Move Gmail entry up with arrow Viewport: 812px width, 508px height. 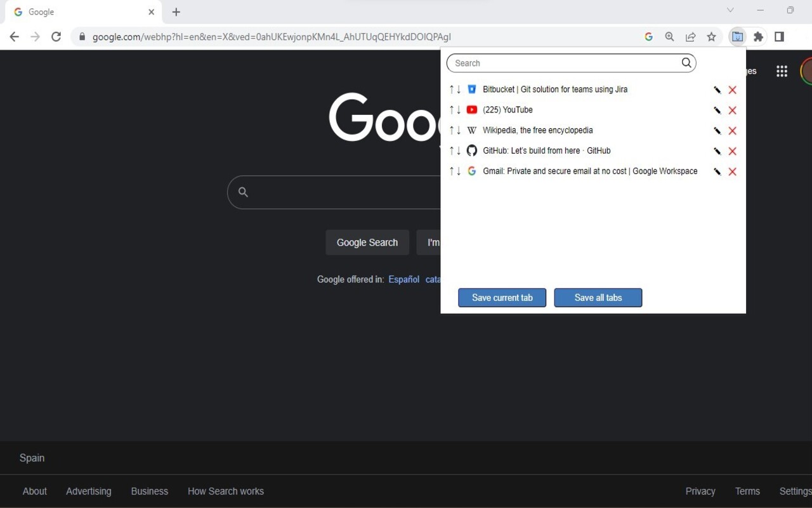point(452,171)
